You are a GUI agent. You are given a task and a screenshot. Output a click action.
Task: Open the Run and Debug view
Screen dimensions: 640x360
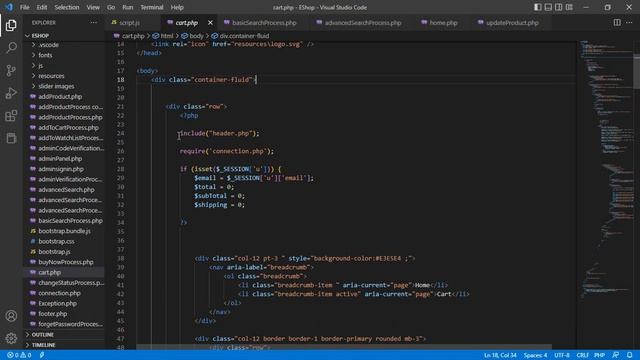(11, 93)
